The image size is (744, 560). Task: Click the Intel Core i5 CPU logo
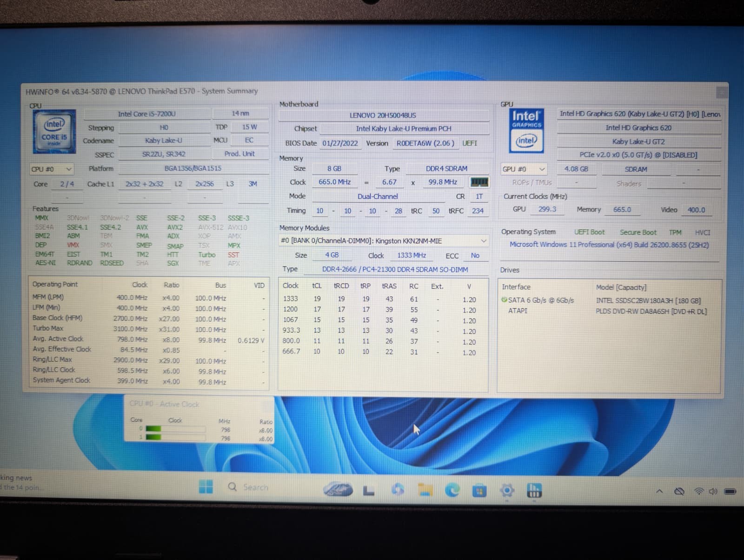tap(54, 132)
